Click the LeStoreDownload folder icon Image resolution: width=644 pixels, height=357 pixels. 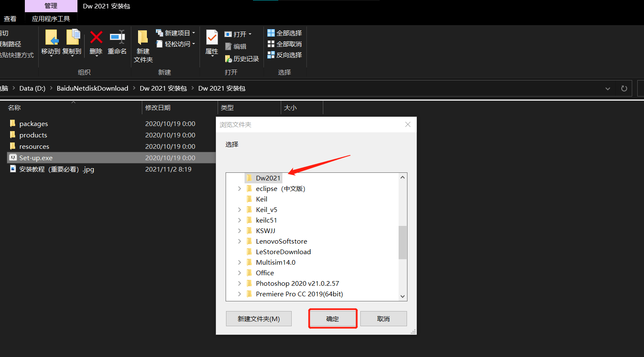tap(249, 252)
